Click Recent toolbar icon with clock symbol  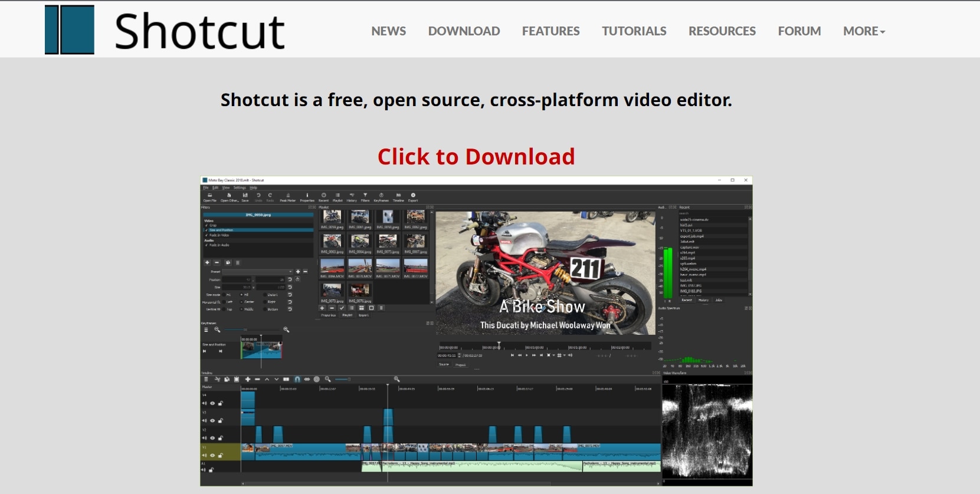[x=323, y=197]
